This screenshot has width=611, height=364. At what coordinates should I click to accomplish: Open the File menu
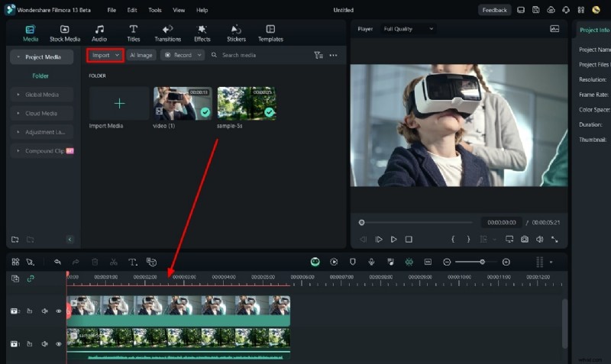(x=112, y=10)
